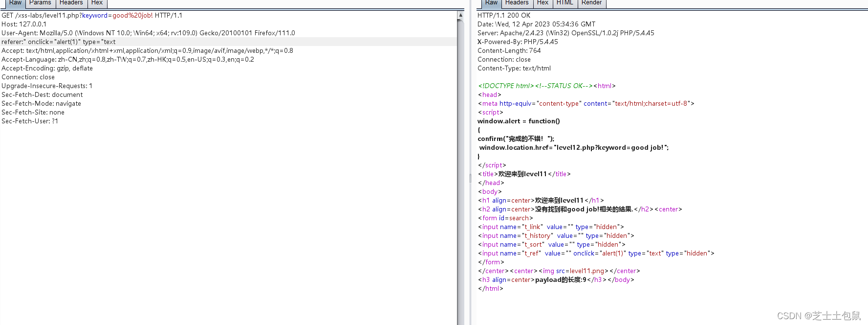Click the HTTP/1.1 200 OK status line
The height and width of the screenshot is (325, 868).
503,15
